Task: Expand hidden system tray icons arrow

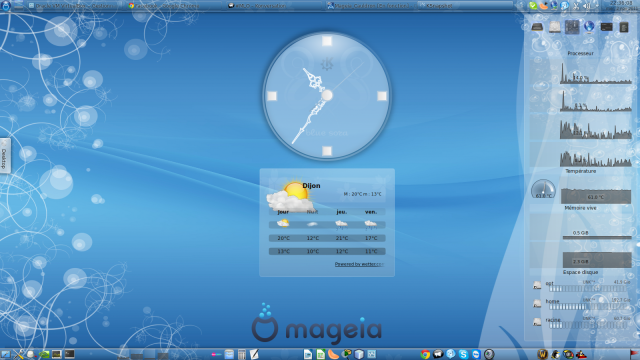Action: 598,6
